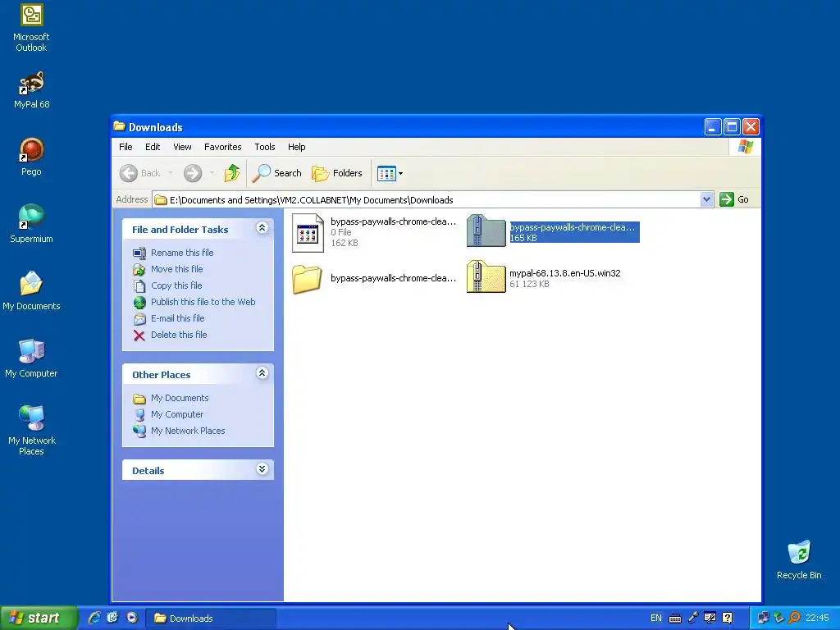Open the Favorites menu
Viewport: 840px width, 630px height.
[x=222, y=147]
